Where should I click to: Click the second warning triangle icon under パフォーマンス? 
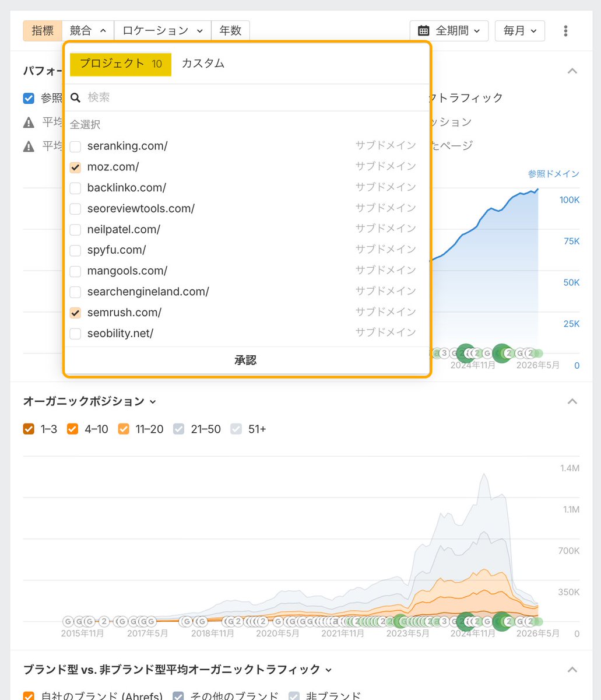click(29, 146)
